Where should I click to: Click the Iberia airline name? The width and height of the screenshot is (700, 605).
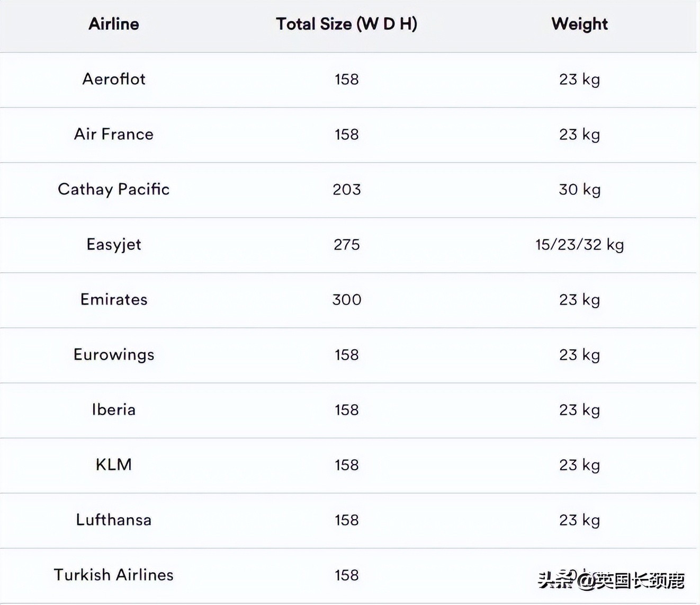tap(113, 410)
